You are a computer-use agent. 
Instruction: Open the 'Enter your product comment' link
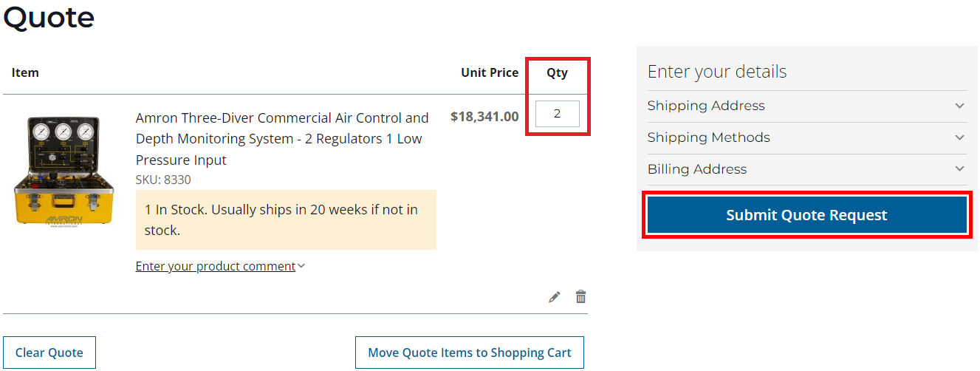[215, 266]
